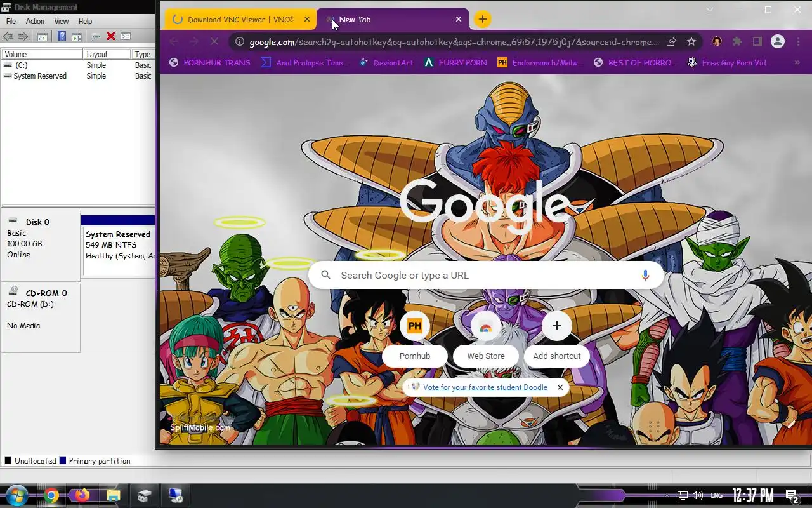The image size is (812, 508).
Task: Click the share page icon in address bar
Action: (671, 42)
